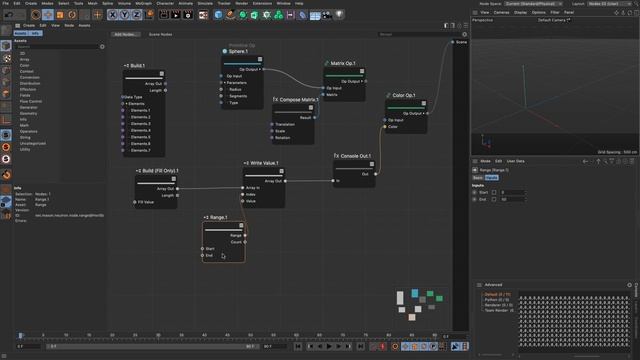Select the Geometry asset category
This screenshot has width=640, height=360.
pyautogui.click(x=28, y=113)
